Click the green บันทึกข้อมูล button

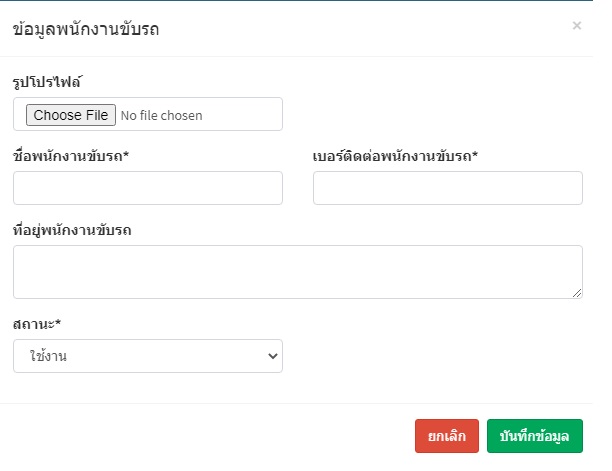pos(535,436)
